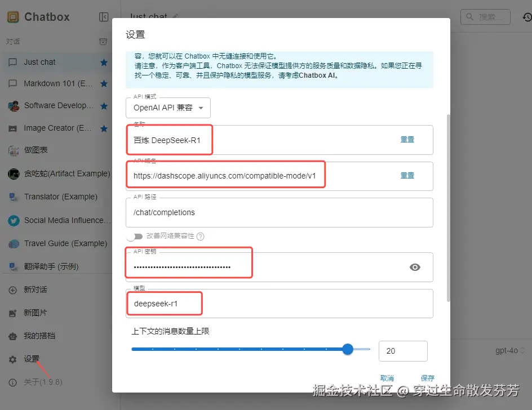Toggle star on Image Creator conversation
The height and width of the screenshot is (410, 532).
(x=104, y=128)
